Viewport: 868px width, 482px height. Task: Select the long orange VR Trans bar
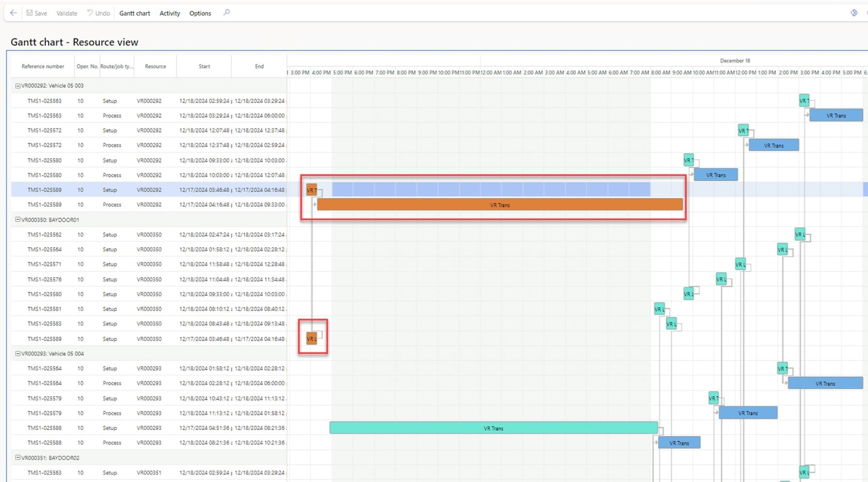[x=500, y=205]
